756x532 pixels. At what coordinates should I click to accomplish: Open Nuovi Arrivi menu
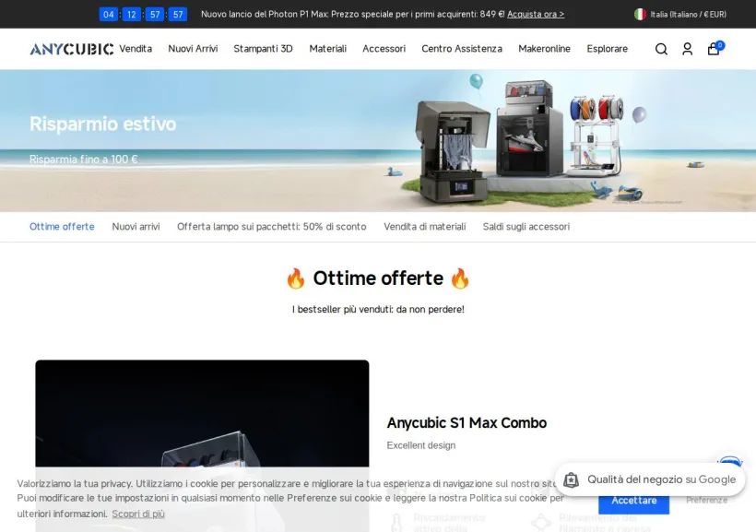[x=193, y=49]
